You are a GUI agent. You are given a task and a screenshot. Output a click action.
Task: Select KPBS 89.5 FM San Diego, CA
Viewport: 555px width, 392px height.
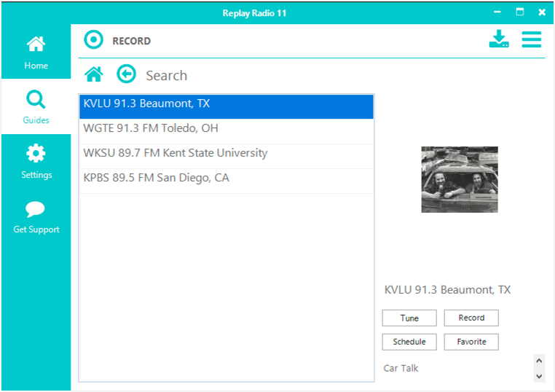(x=227, y=181)
